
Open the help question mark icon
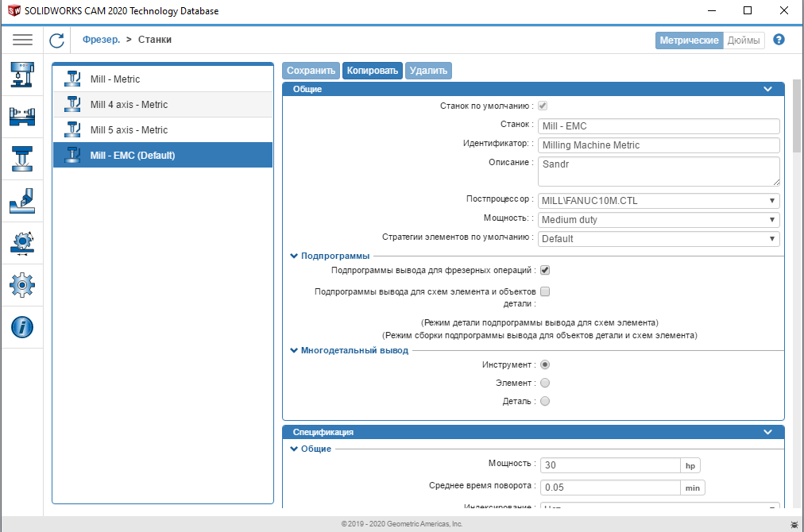click(x=779, y=40)
